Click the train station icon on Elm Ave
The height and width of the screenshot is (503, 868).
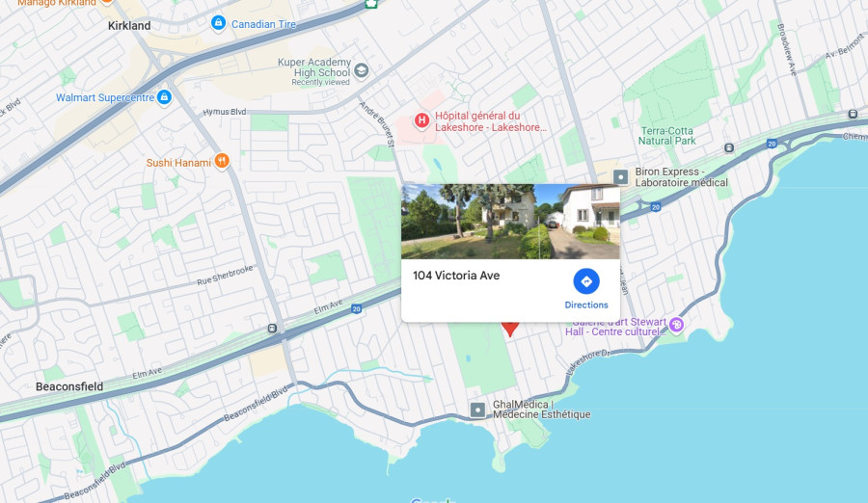pyautogui.click(x=272, y=329)
